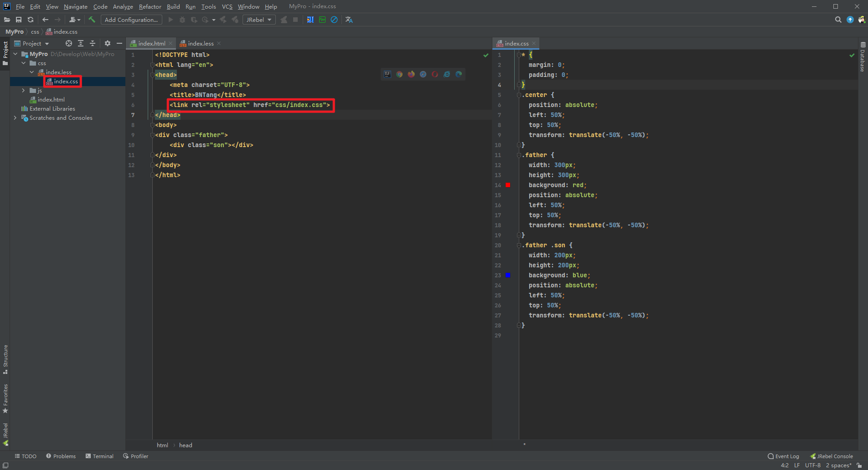The width and height of the screenshot is (868, 470).
Task: Click Select Opened File crosshair icon
Action: pos(69,43)
